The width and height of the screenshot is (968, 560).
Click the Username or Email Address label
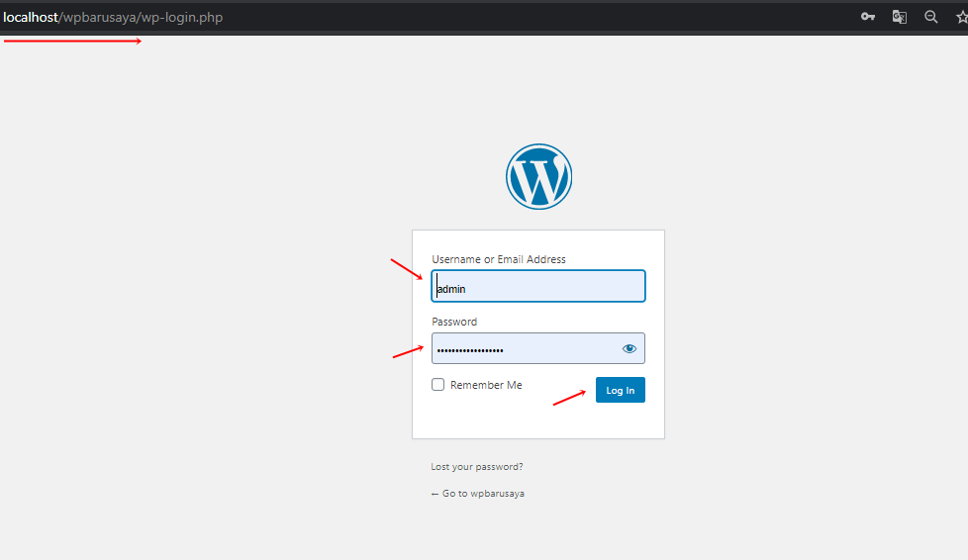tap(499, 259)
